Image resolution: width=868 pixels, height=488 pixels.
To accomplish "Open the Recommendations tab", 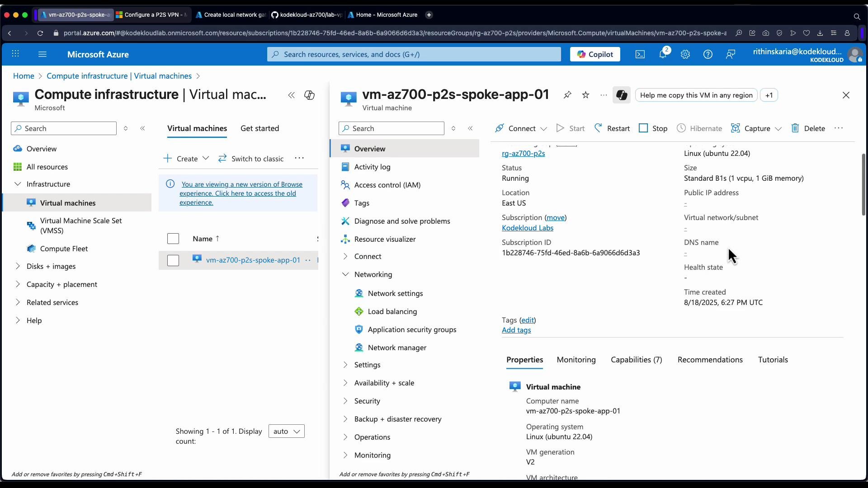I will (710, 360).
